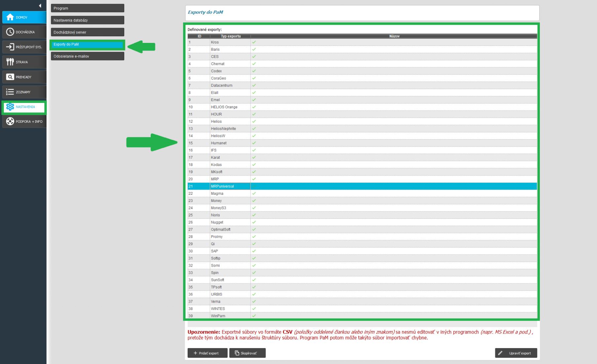Toggle checkmark in the WinPam row

pyautogui.click(x=254, y=316)
